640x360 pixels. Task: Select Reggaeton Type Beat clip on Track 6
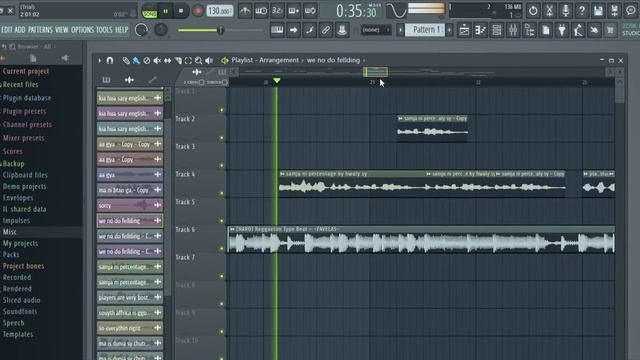(x=421, y=240)
